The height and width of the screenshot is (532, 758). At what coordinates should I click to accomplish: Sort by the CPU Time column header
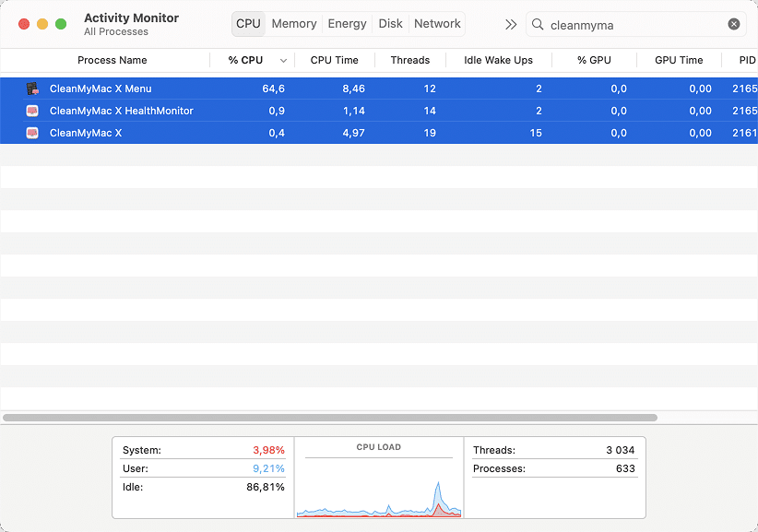pyautogui.click(x=334, y=60)
